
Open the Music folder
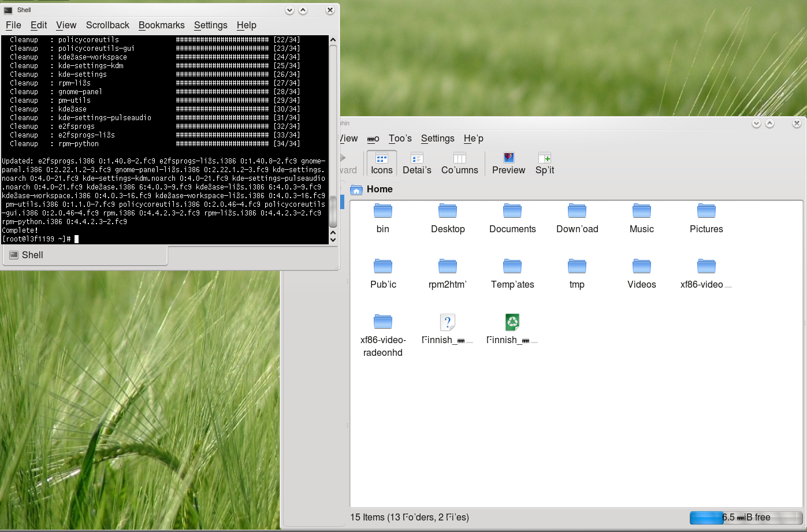tap(641, 211)
